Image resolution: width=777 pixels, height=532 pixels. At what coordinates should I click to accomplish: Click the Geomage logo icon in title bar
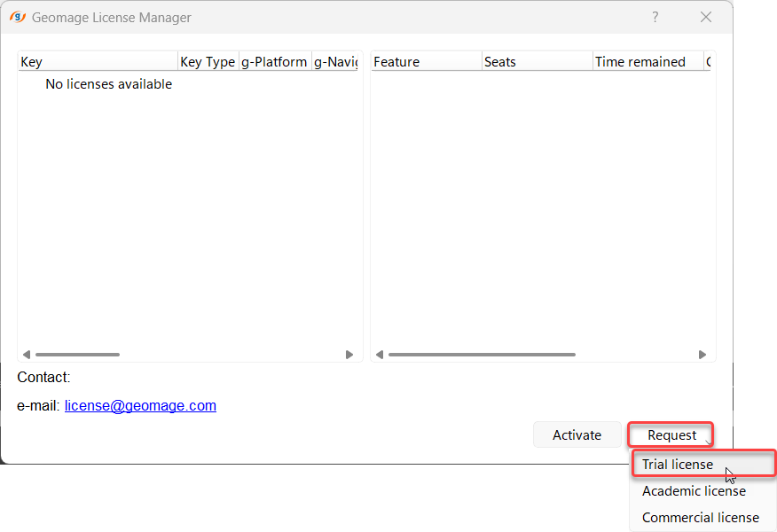pos(18,18)
